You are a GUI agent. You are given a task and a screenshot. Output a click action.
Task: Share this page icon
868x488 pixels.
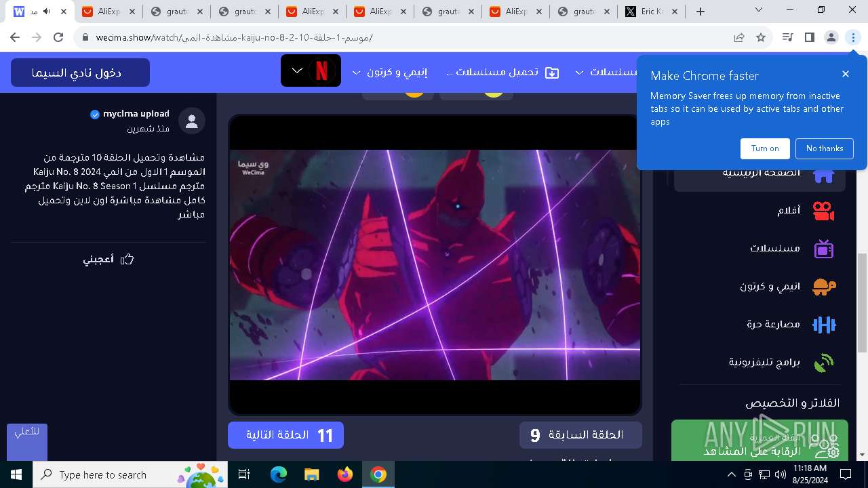point(739,37)
